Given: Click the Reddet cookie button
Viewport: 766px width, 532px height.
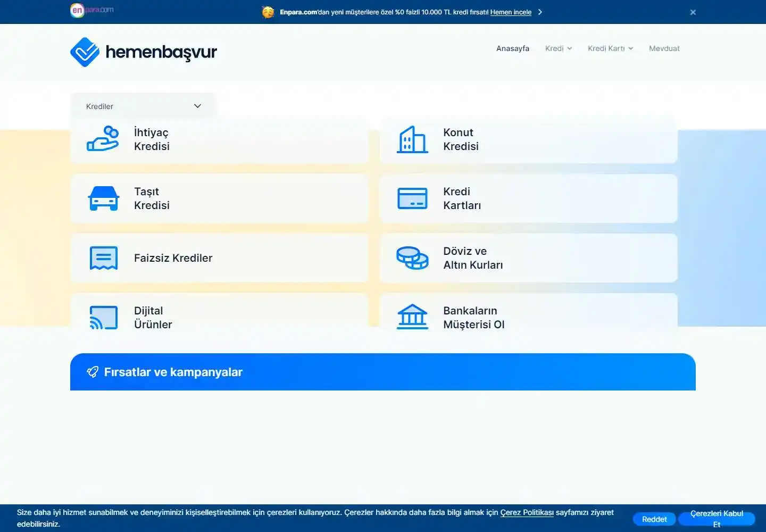Looking at the screenshot, I should [654, 519].
